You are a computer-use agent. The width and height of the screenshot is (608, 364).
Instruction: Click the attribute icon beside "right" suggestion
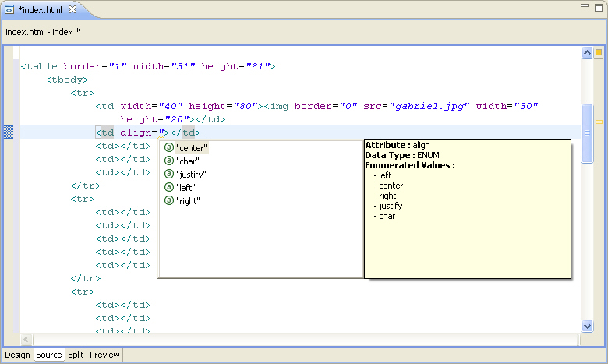pyautogui.click(x=168, y=200)
